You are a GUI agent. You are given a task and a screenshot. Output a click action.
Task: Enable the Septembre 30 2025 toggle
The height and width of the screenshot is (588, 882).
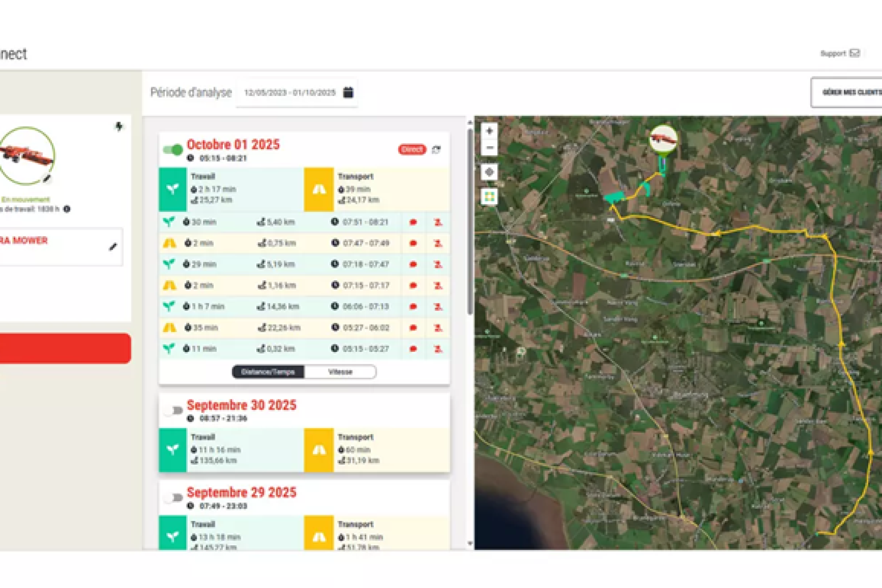tap(174, 410)
